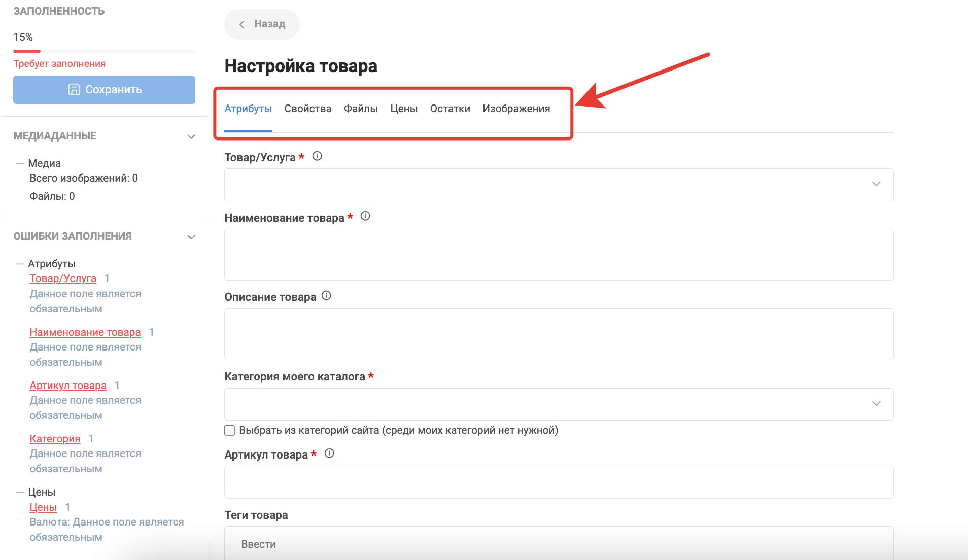This screenshot has width=968, height=560.
Task: Click the Товар/Услуга error link
Action: pyautogui.click(x=63, y=278)
